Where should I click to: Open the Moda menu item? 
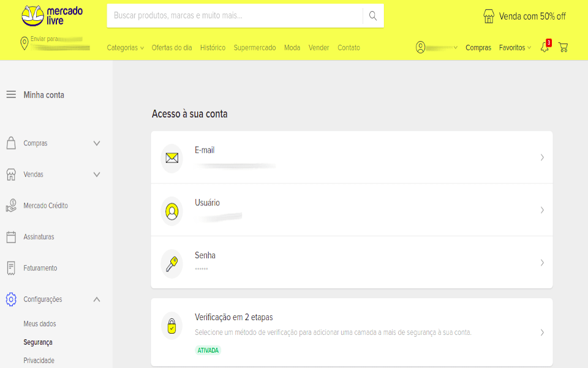pos(292,48)
